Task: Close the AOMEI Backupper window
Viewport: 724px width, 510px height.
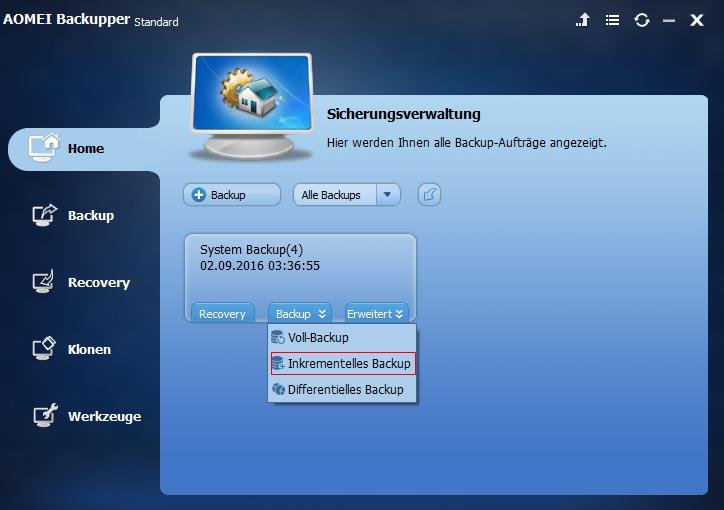Action: coord(696,20)
